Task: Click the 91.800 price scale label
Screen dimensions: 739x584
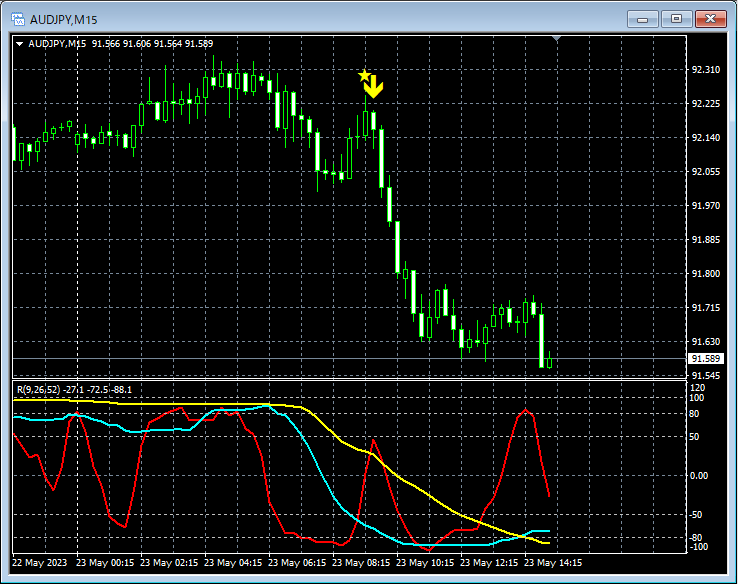Action: coord(706,273)
